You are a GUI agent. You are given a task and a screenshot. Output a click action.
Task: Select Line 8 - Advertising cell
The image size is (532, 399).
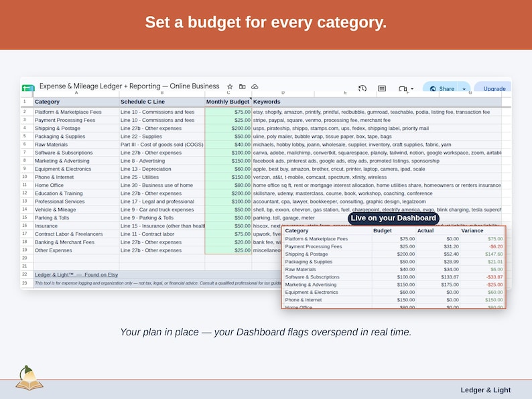(162, 161)
